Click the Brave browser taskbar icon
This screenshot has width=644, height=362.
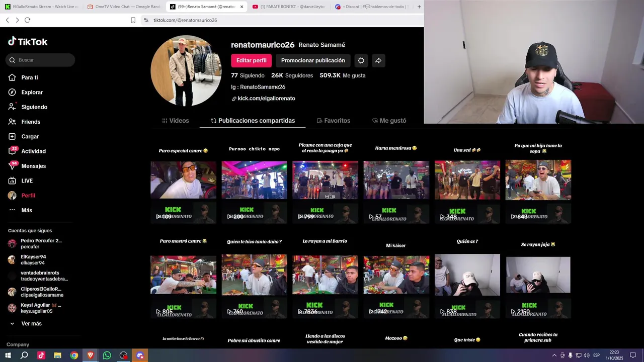pos(91,355)
